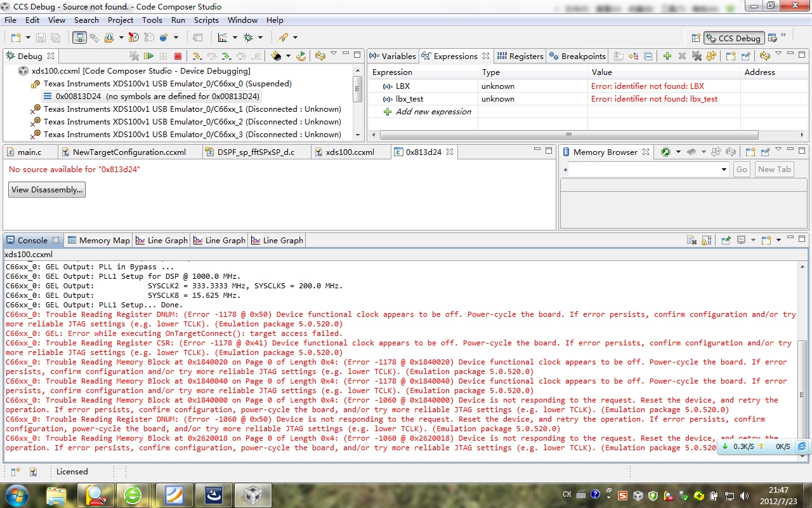Toggle the CCS Debug perspective button
Viewport: 812px width, 508px height.
[x=733, y=38]
